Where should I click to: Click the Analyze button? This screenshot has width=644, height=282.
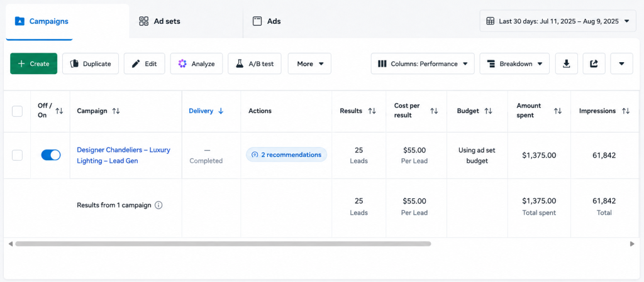coord(196,63)
